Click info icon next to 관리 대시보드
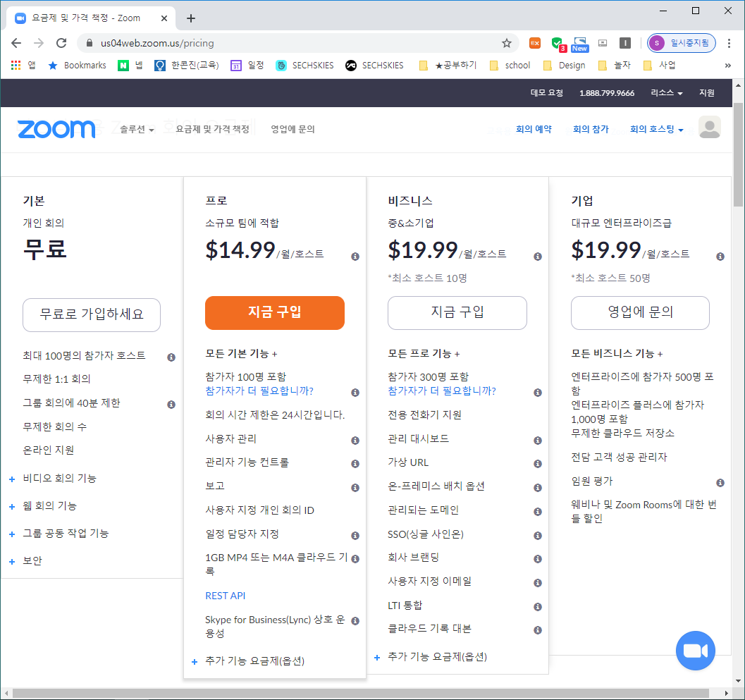 537,441
